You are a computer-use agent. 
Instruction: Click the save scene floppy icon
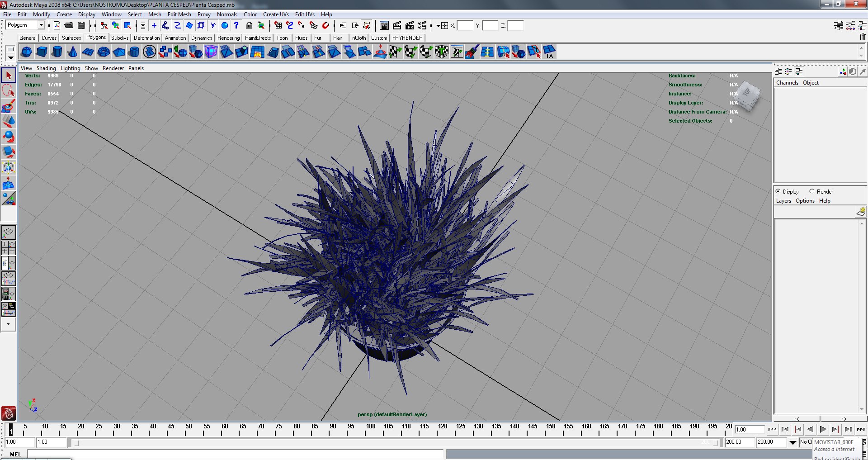pyautogui.click(x=81, y=25)
